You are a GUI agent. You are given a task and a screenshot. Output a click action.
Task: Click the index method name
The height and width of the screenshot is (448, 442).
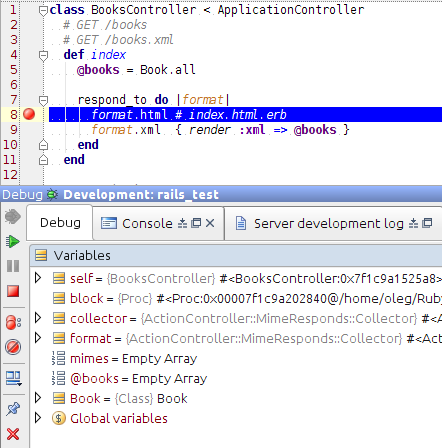[108, 55]
